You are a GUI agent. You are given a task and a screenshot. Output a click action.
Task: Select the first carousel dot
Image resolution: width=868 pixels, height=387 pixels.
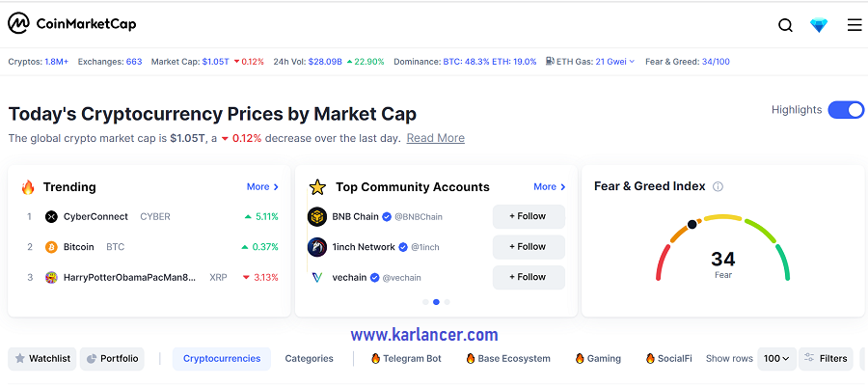pos(425,302)
